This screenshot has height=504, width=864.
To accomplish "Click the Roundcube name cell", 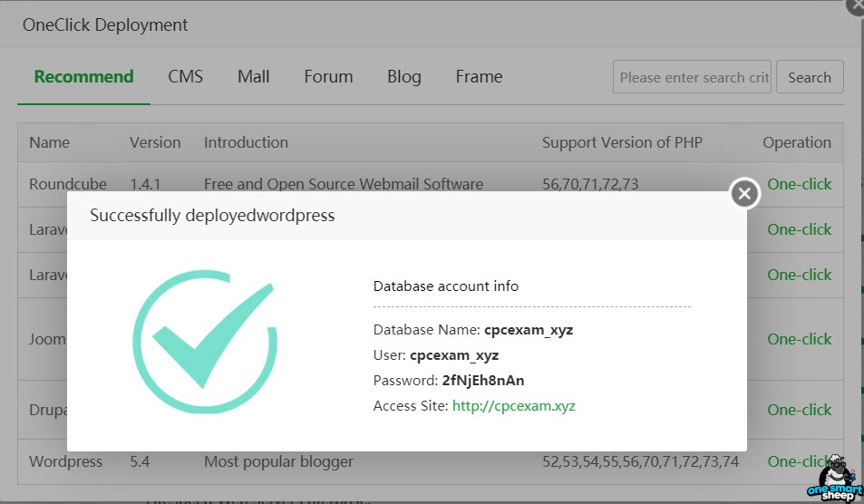I will coord(68,184).
